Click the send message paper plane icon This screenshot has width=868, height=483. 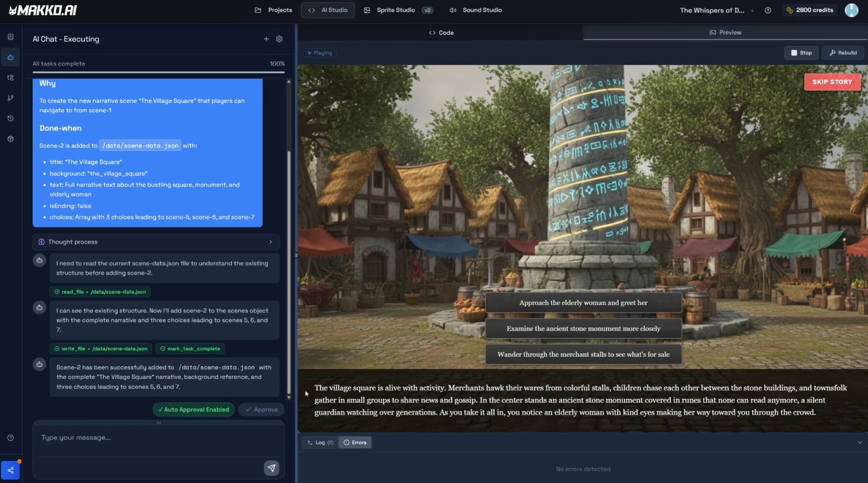(x=271, y=468)
